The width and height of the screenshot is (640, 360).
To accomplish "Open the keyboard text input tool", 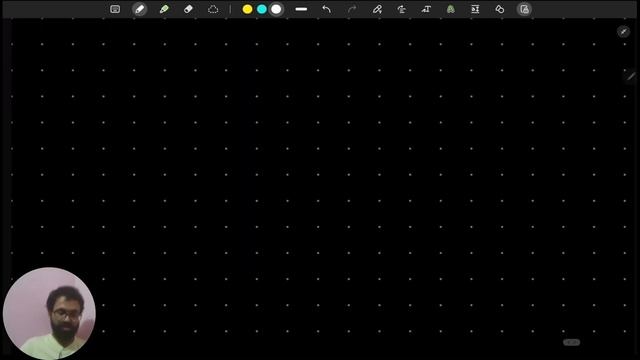I will [115, 9].
